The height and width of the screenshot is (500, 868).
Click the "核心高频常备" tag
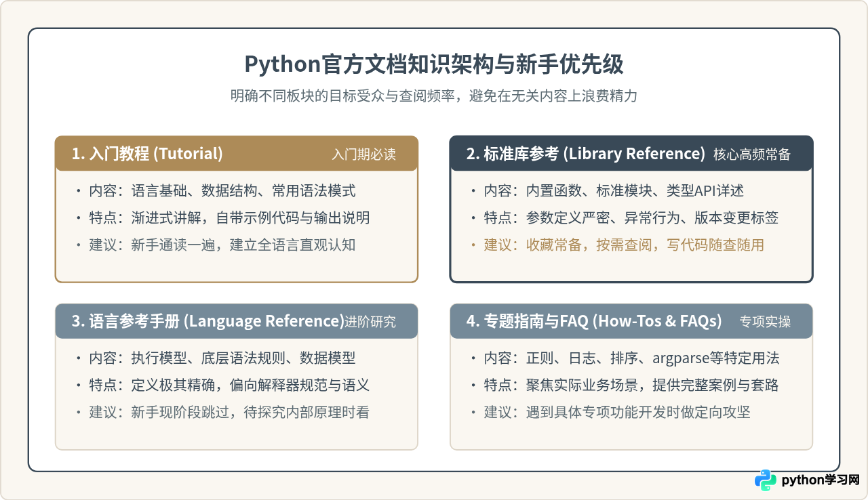pos(752,154)
